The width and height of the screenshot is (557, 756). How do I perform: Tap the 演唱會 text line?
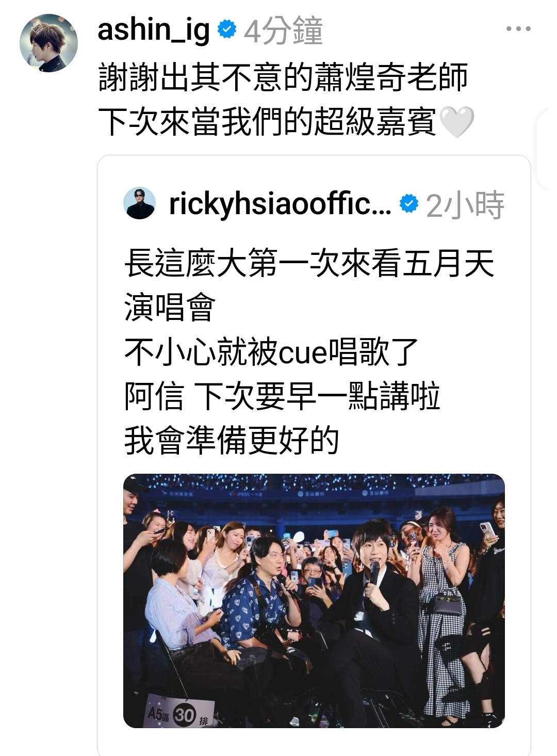(169, 307)
